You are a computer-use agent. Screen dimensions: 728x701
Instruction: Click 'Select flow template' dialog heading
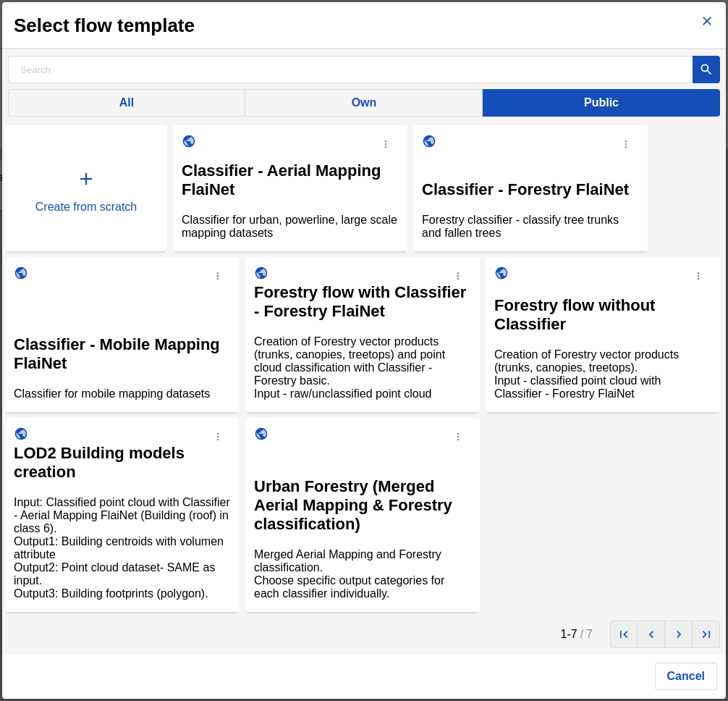pyautogui.click(x=104, y=25)
